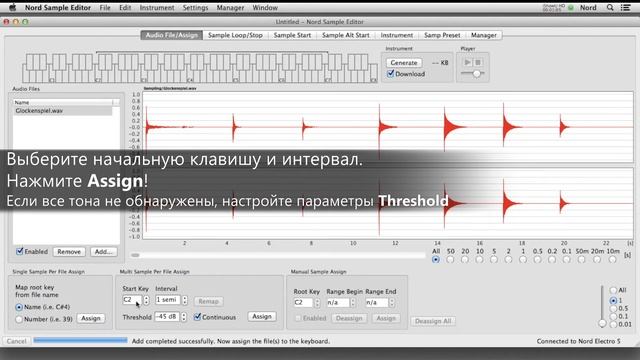Select Glockenspiel.wav in Audio Files list
Image resolution: width=640 pixels, height=360 pixels.
click(62, 111)
